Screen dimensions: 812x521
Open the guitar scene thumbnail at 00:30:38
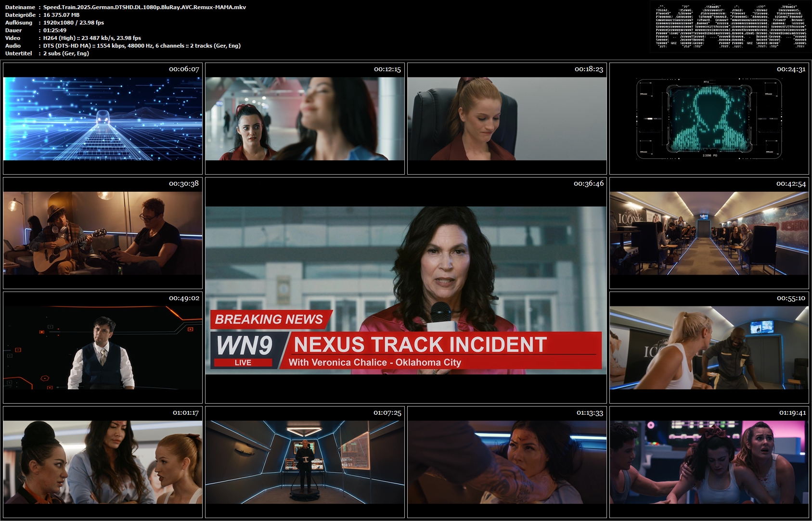(103, 233)
